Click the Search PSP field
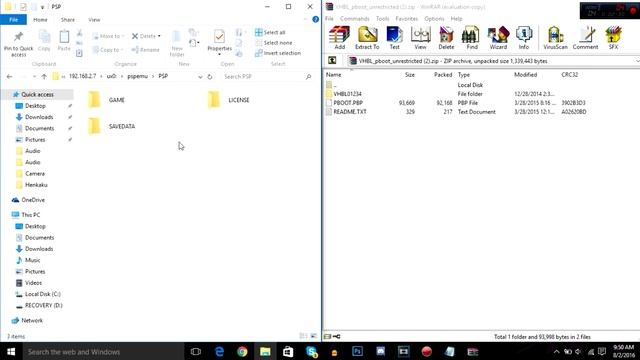The image size is (640, 360). pos(268,76)
